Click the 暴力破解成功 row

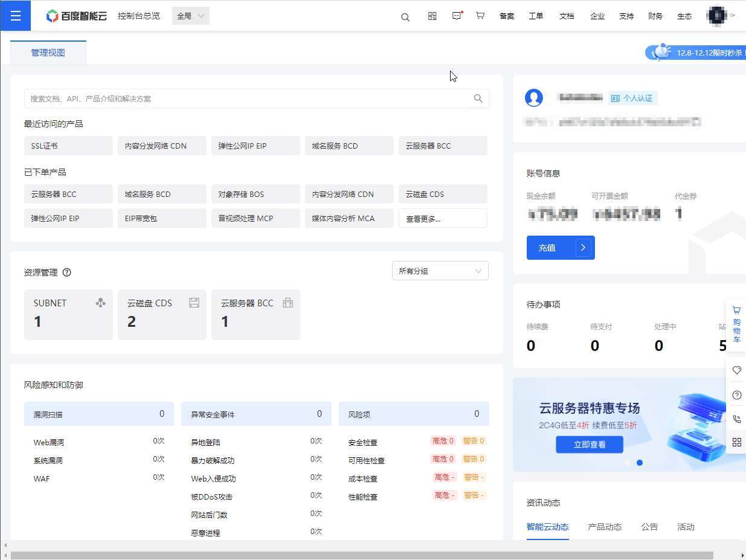256,460
